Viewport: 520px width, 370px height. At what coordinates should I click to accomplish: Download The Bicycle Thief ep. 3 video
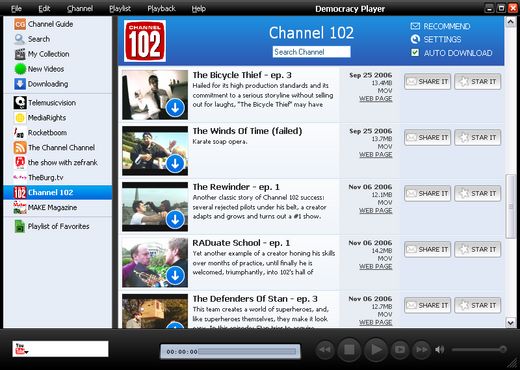click(175, 108)
